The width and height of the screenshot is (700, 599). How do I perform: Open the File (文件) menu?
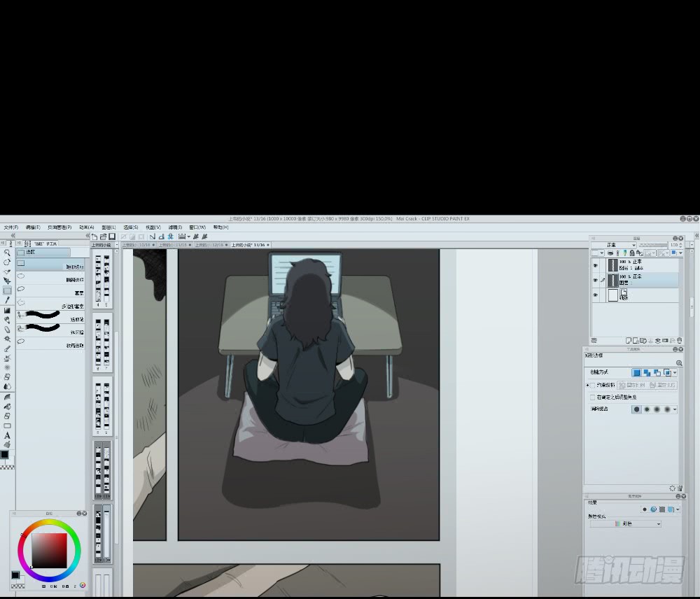10,227
